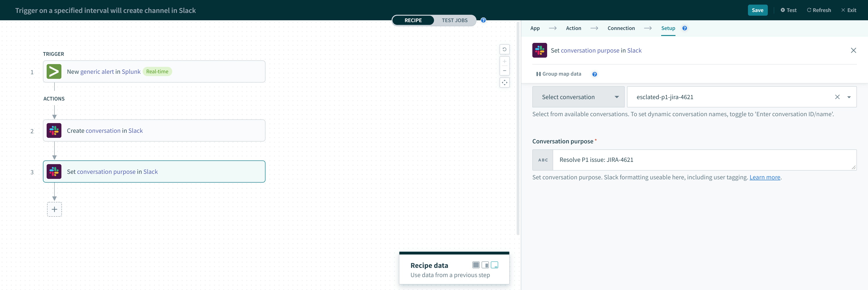Click the help question mark icon near tabs
This screenshot has height=290, width=868.
click(483, 19)
